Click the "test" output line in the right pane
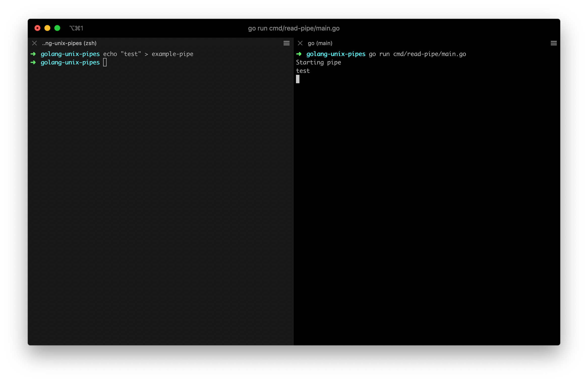The image size is (588, 382). (303, 71)
